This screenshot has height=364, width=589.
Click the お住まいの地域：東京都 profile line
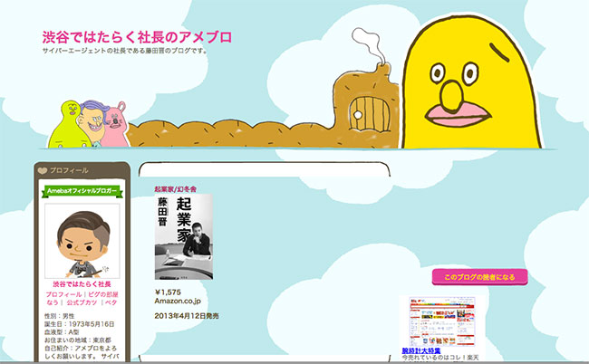[x=78, y=340]
